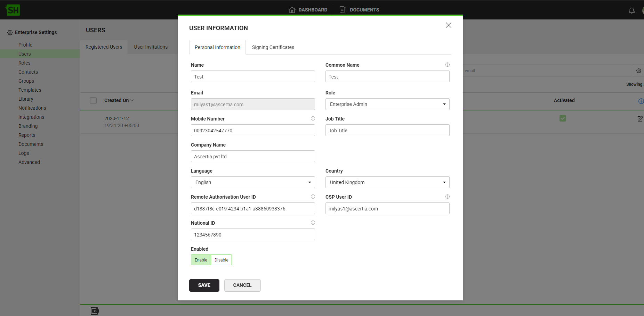Tick the select-all checkbox beside Created On
The width and height of the screenshot is (644, 316).
[x=94, y=100]
